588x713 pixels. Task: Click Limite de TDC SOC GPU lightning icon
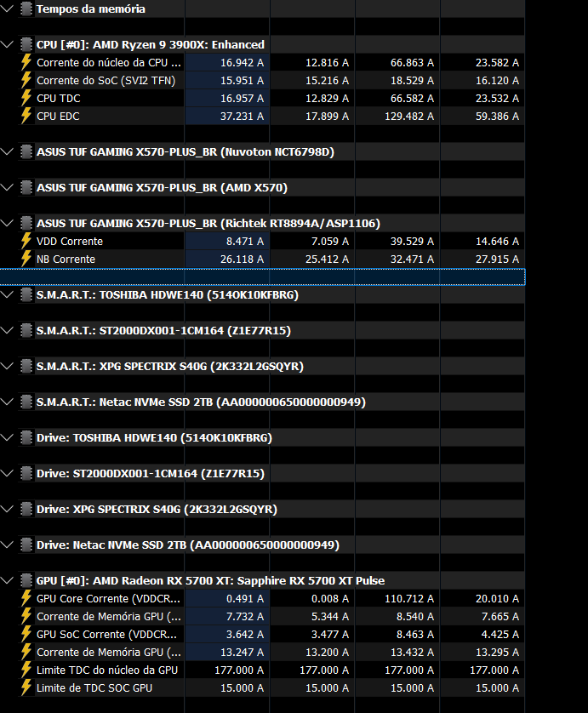pyautogui.click(x=26, y=688)
